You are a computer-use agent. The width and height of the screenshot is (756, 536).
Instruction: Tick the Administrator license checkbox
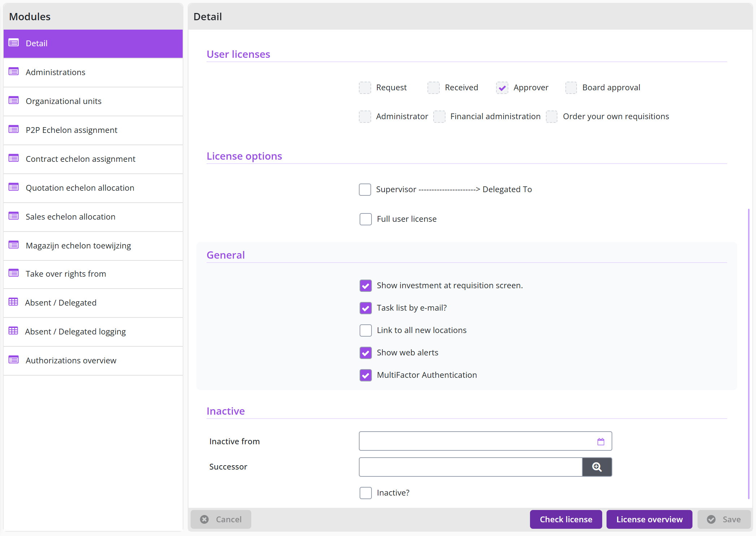point(365,117)
